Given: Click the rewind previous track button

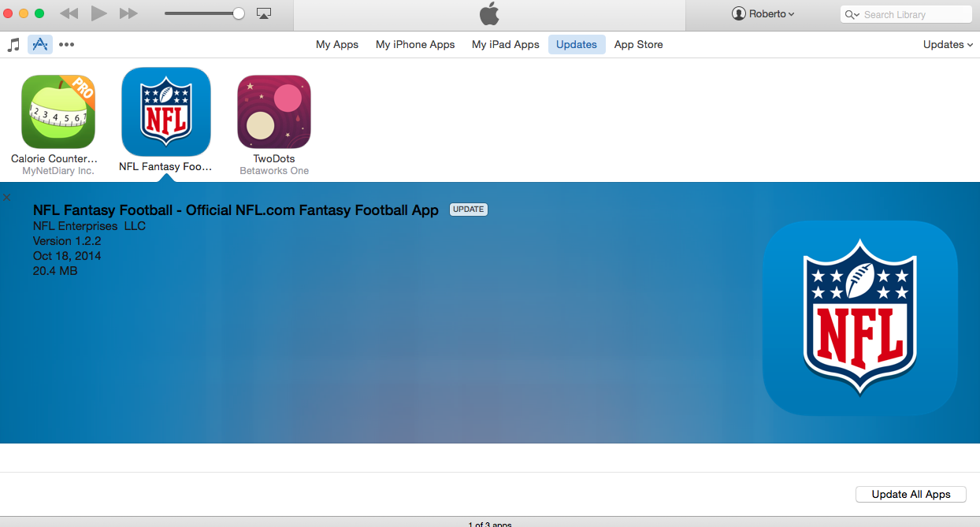Looking at the screenshot, I should pyautogui.click(x=69, y=13).
